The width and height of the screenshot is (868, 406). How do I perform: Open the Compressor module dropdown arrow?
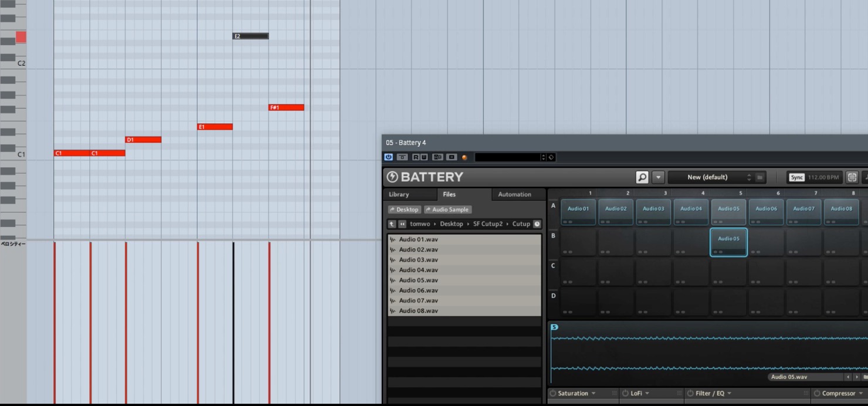click(861, 394)
